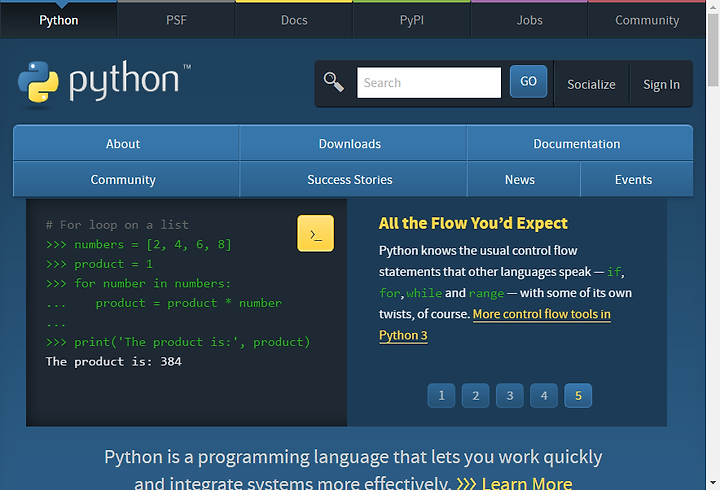Open the Socialize menu

(x=591, y=84)
